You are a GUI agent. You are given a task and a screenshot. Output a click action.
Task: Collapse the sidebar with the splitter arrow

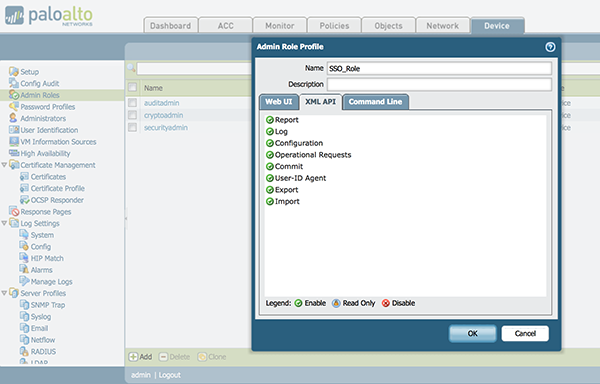[x=126, y=218]
